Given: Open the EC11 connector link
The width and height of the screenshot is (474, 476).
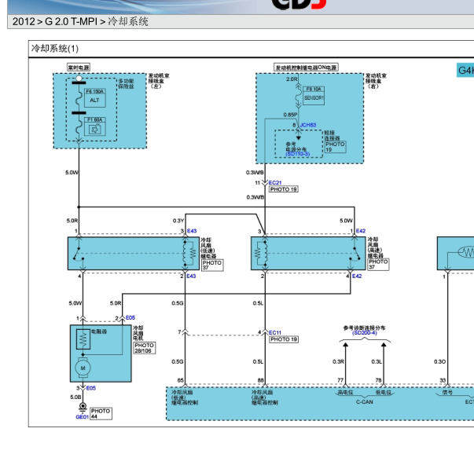Looking at the screenshot, I should click(275, 332).
